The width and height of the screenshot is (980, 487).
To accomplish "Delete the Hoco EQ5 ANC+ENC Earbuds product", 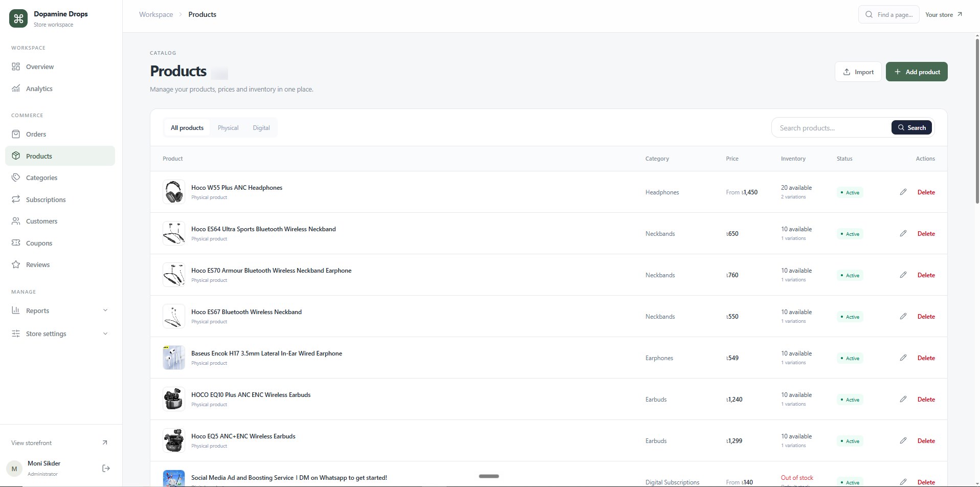I will [926, 441].
